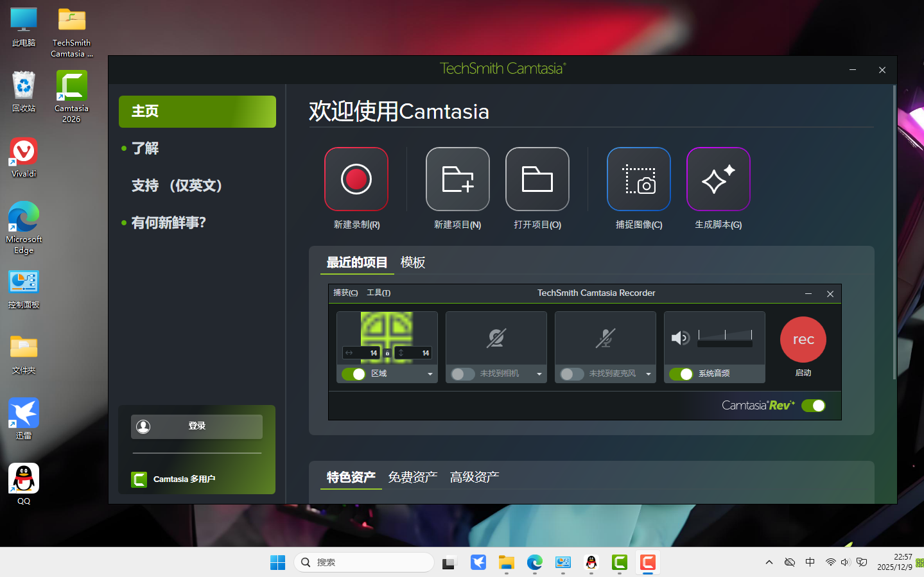Select the 文件夹 desktop folder

coord(24,355)
